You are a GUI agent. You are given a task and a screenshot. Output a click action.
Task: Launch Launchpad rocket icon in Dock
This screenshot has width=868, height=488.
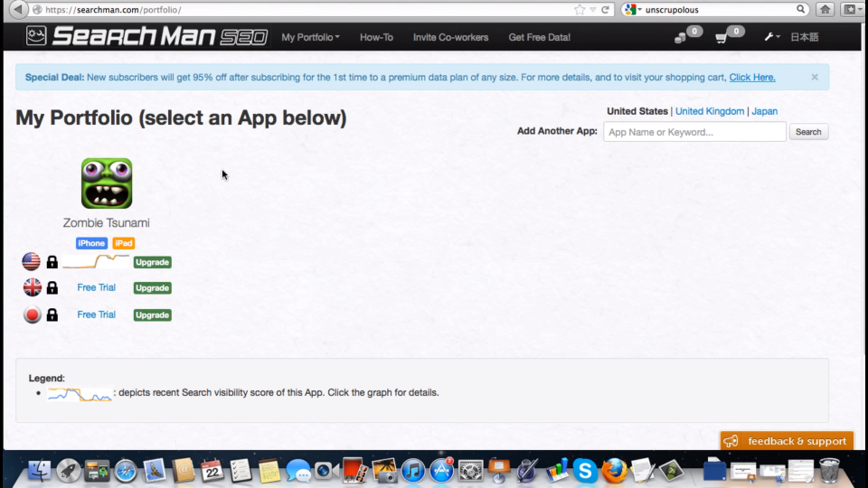click(68, 471)
